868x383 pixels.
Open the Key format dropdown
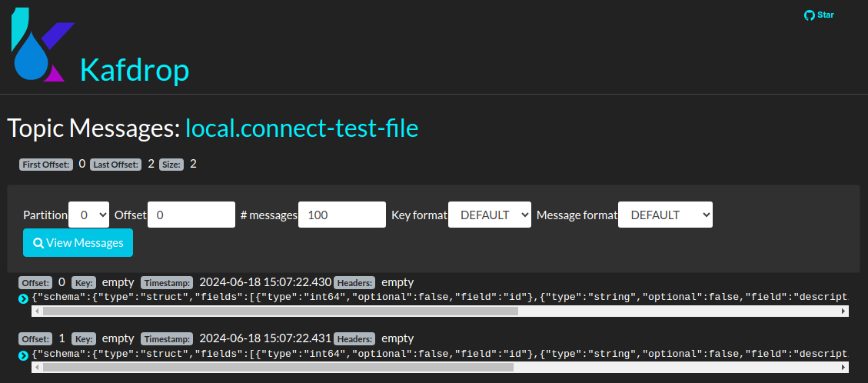coord(490,215)
